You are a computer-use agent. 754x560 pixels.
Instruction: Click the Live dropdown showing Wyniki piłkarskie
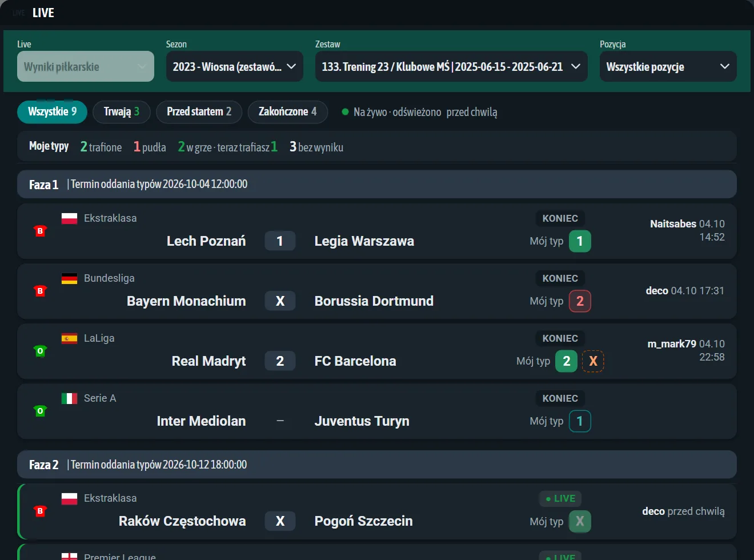coord(86,66)
